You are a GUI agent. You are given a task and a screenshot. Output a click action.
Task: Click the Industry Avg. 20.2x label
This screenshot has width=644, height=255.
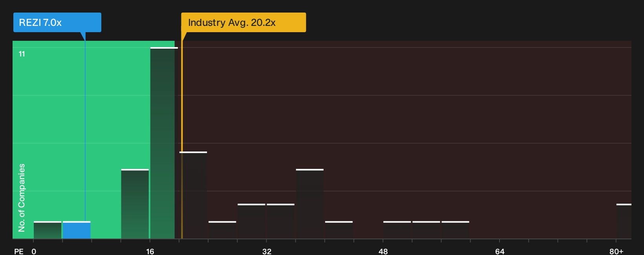243,22
